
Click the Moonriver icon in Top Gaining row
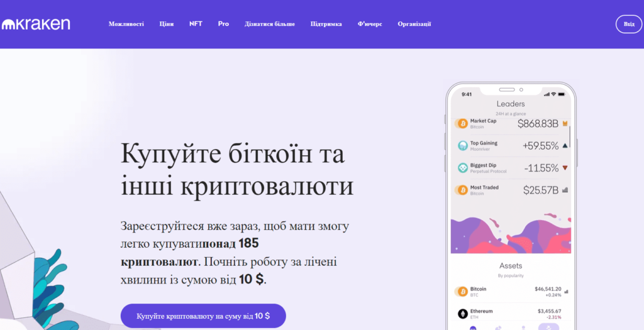click(x=463, y=146)
